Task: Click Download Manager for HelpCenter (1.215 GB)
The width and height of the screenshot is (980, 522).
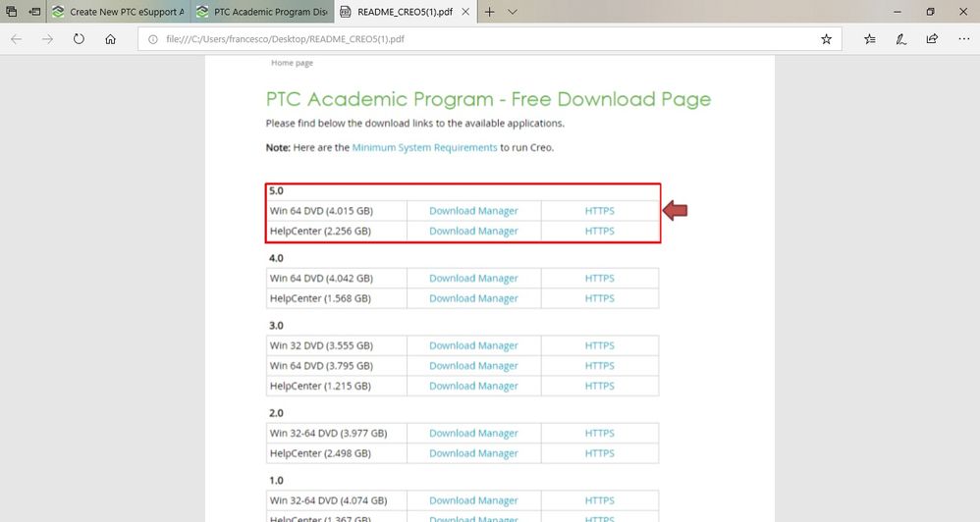Action: coord(473,386)
